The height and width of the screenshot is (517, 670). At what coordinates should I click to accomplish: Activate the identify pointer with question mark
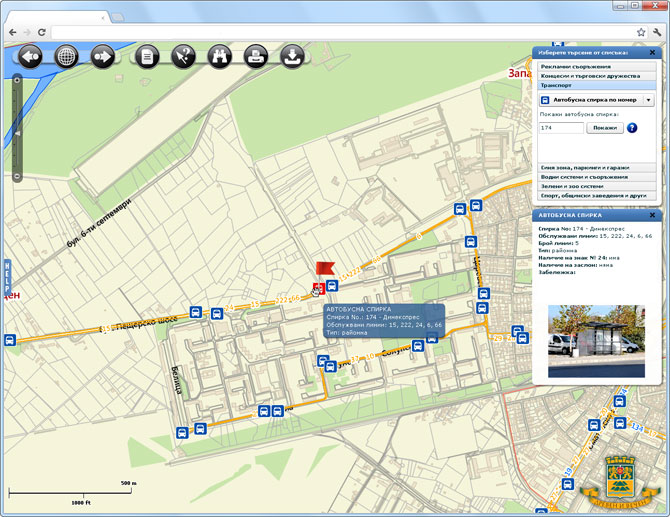(x=184, y=56)
